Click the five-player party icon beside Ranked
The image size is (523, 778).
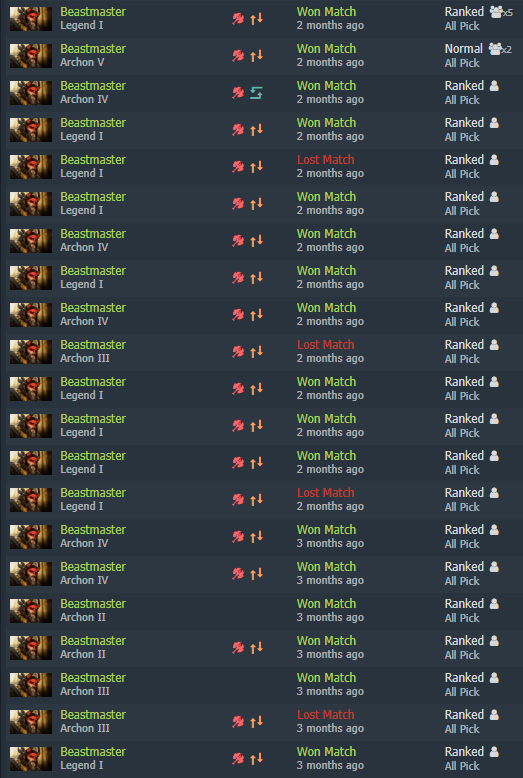coord(501,12)
